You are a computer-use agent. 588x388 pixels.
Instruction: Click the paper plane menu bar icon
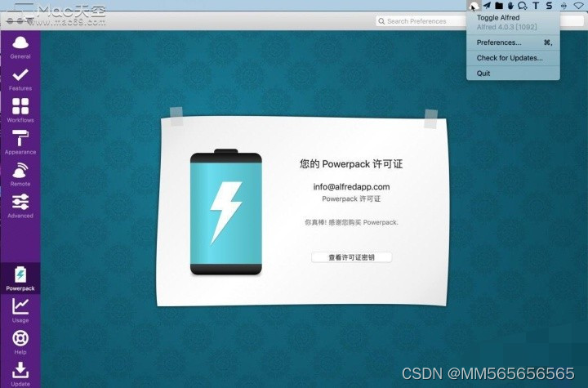point(487,5)
